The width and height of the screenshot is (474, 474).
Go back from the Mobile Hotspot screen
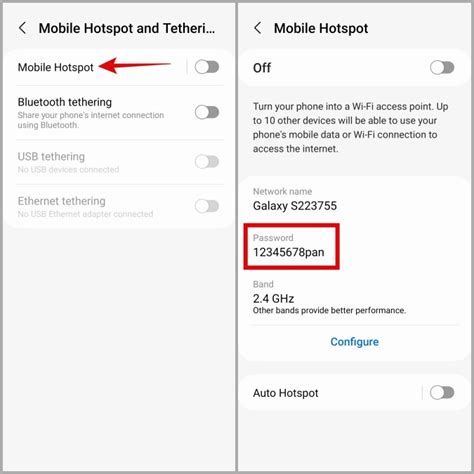258,28
